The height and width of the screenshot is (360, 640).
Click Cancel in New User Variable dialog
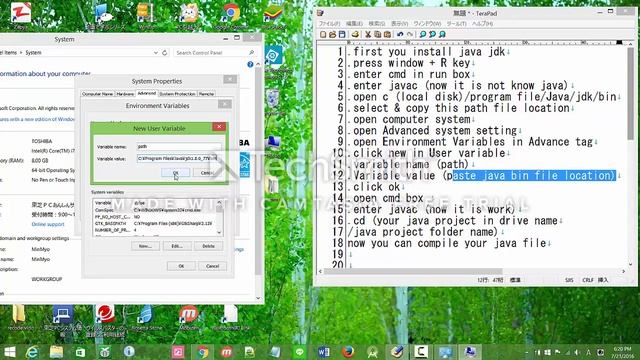pos(207,173)
